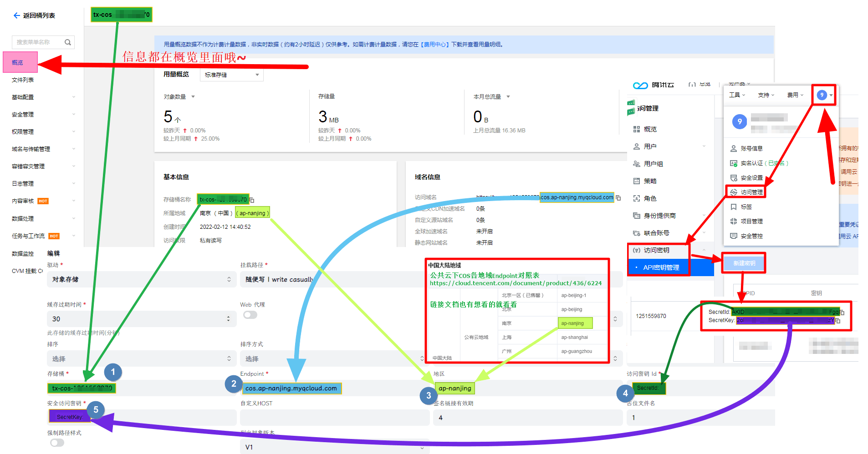This screenshot has width=868, height=454.
Task: Click the 访问管理 icon in account menu
Action: pyautogui.click(x=734, y=192)
